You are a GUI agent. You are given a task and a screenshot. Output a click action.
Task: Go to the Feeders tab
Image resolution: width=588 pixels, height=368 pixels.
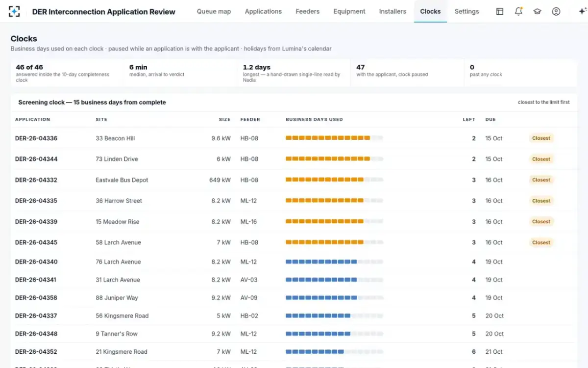click(308, 11)
